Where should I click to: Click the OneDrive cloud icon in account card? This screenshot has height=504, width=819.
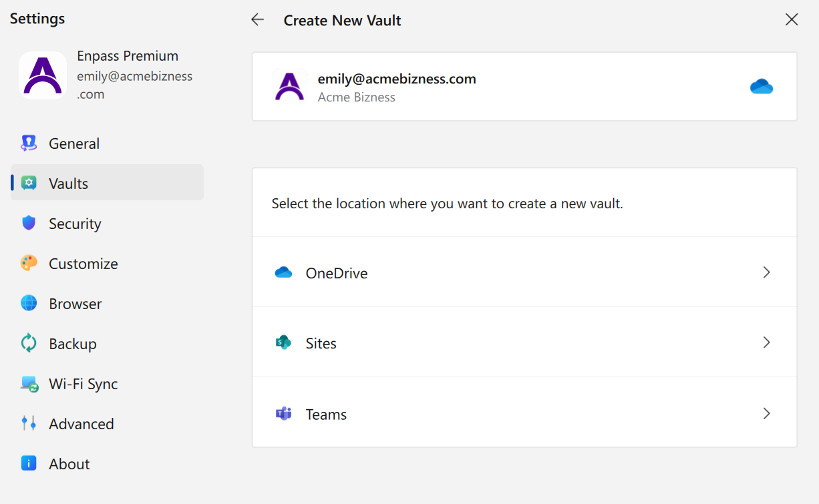coord(762,87)
